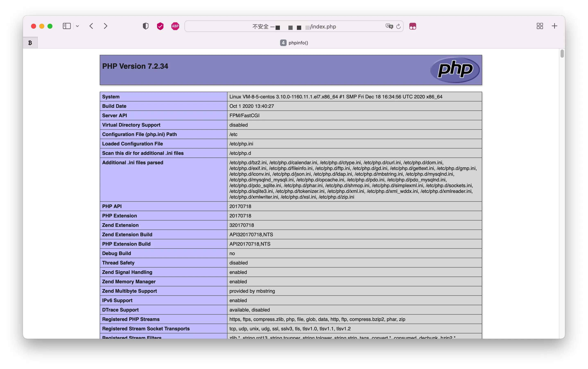Show the tab overview grid
Image resolution: width=588 pixels, height=369 pixels.
540,26
